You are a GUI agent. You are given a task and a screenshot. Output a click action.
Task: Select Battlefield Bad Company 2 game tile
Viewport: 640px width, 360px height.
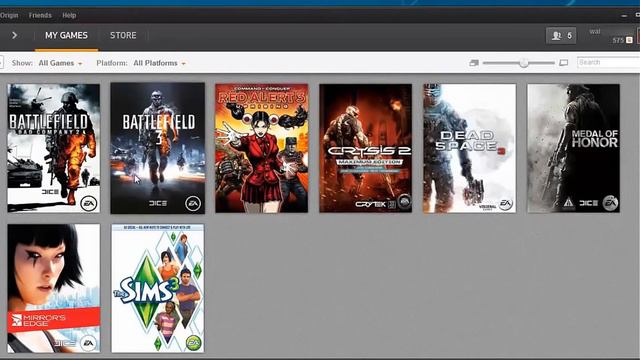click(x=53, y=148)
